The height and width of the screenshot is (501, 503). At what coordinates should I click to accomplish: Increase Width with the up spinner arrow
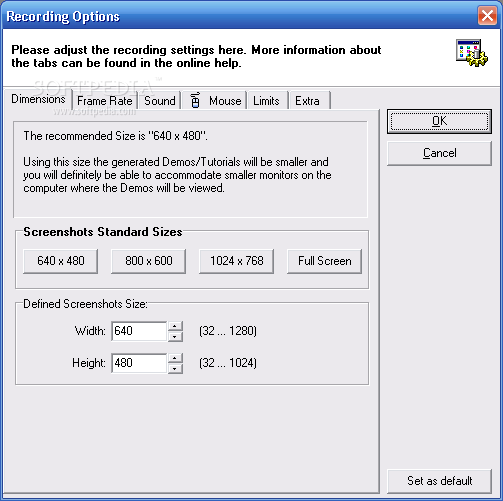[175, 326]
